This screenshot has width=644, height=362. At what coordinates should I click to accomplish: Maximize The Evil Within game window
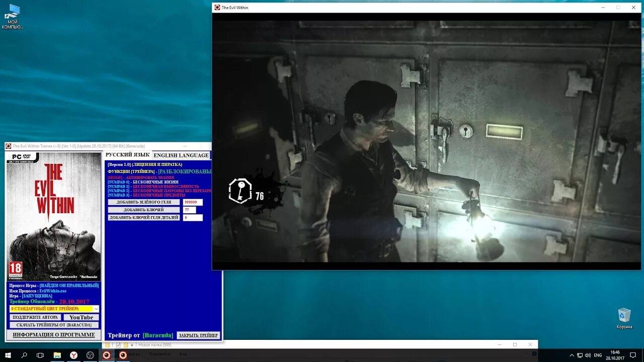click(x=618, y=8)
